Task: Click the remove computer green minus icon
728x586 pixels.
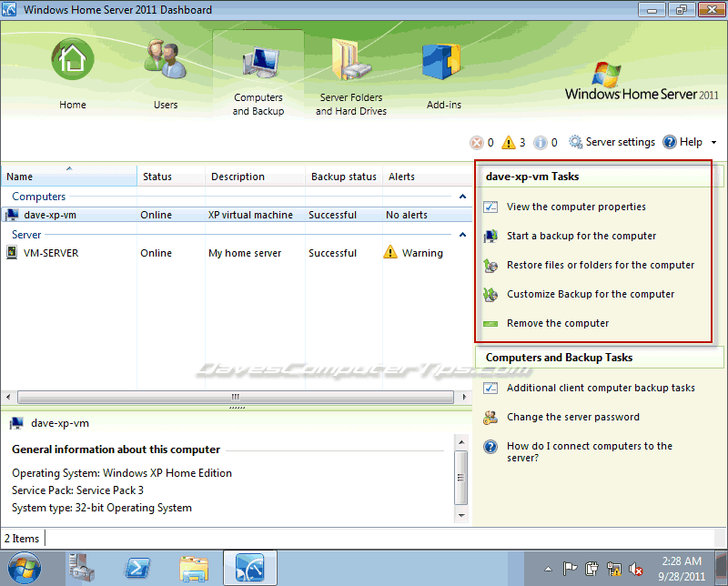Action: click(490, 324)
